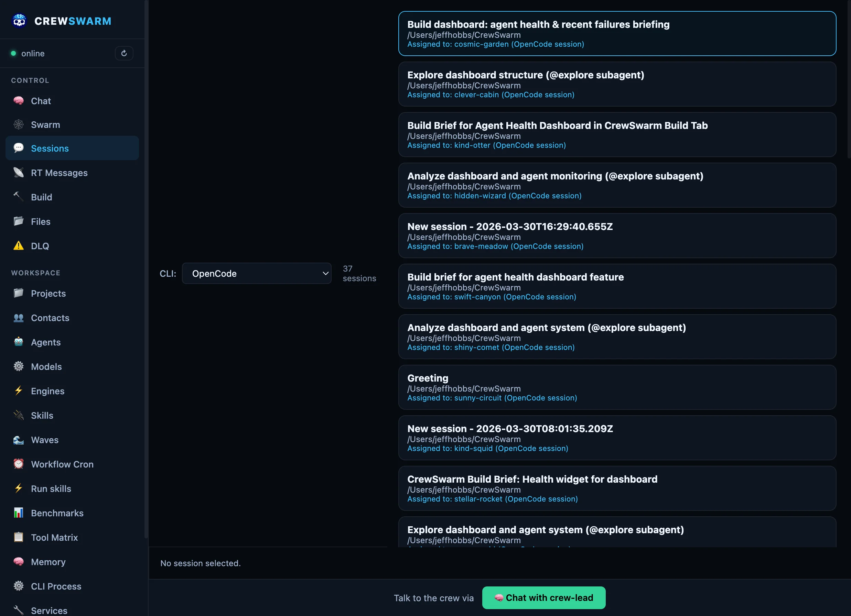Open the Build dashboard agent health briefing session
The height and width of the screenshot is (616, 851).
(617, 33)
